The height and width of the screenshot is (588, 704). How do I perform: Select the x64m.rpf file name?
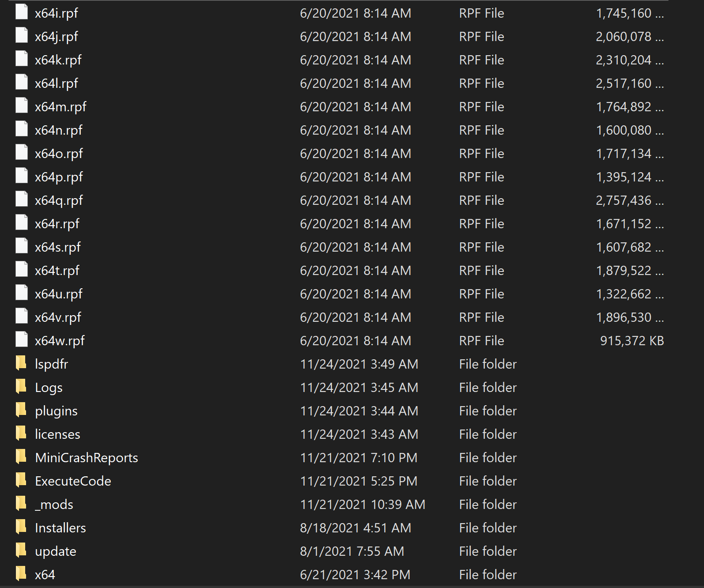click(61, 107)
